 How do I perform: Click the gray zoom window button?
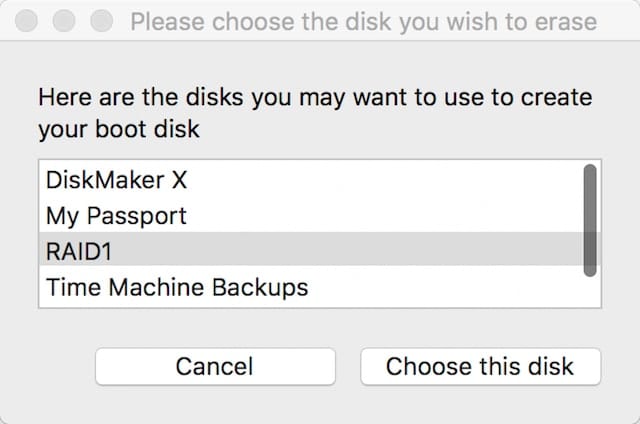tap(102, 20)
